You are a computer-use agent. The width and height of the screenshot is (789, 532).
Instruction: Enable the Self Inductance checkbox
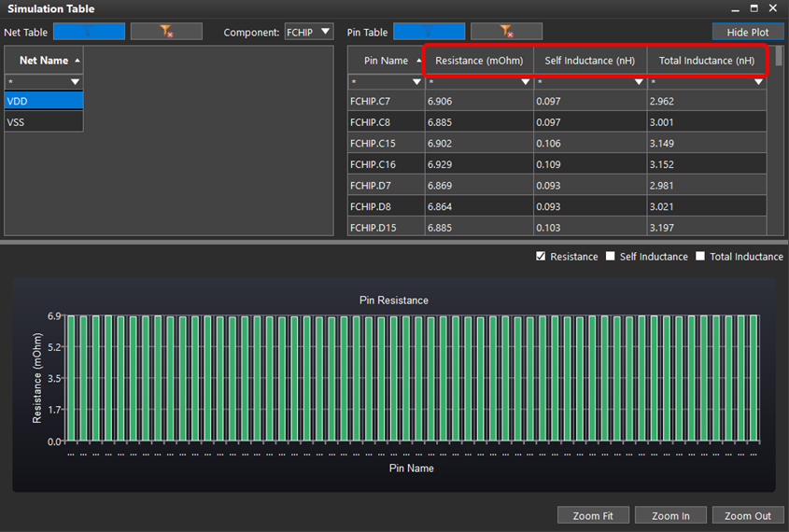(611, 257)
